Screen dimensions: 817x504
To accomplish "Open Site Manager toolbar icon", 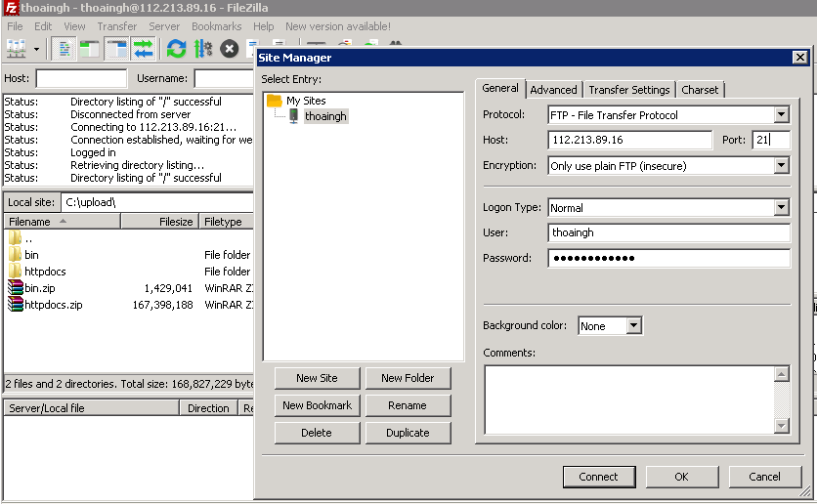I will tap(17, 49).
